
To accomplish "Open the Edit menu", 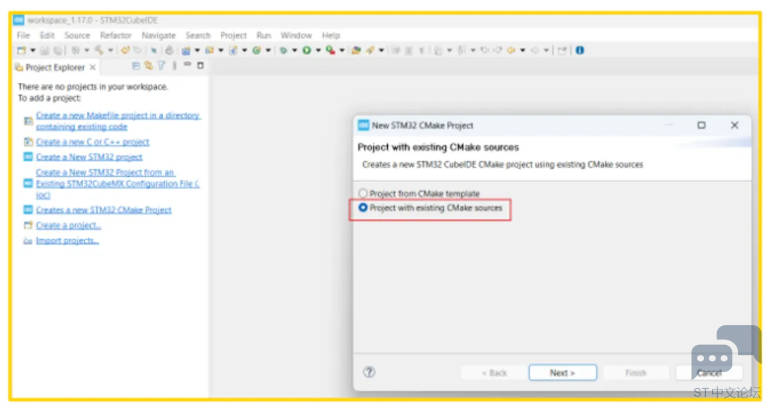I will point(47,35).
